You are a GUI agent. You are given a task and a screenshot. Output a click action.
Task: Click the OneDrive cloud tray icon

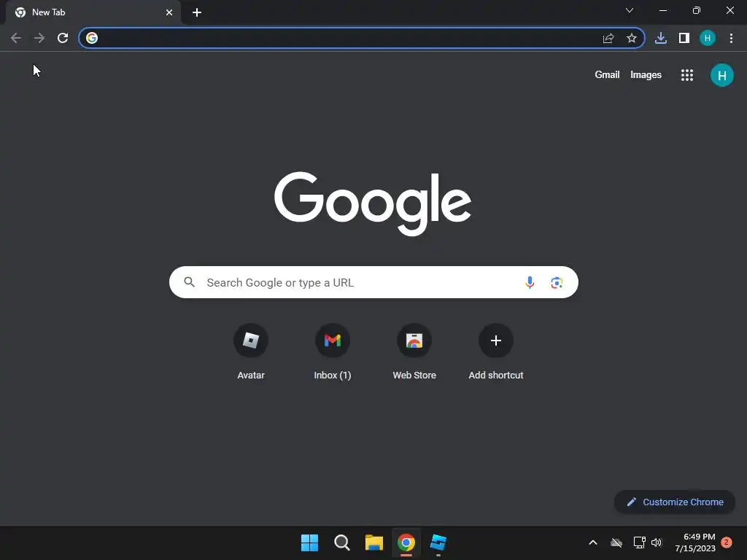click(616, 542)
